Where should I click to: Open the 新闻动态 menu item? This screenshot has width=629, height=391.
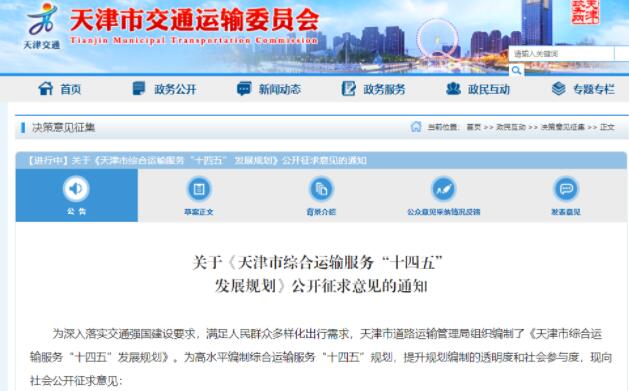pos(280,89)
